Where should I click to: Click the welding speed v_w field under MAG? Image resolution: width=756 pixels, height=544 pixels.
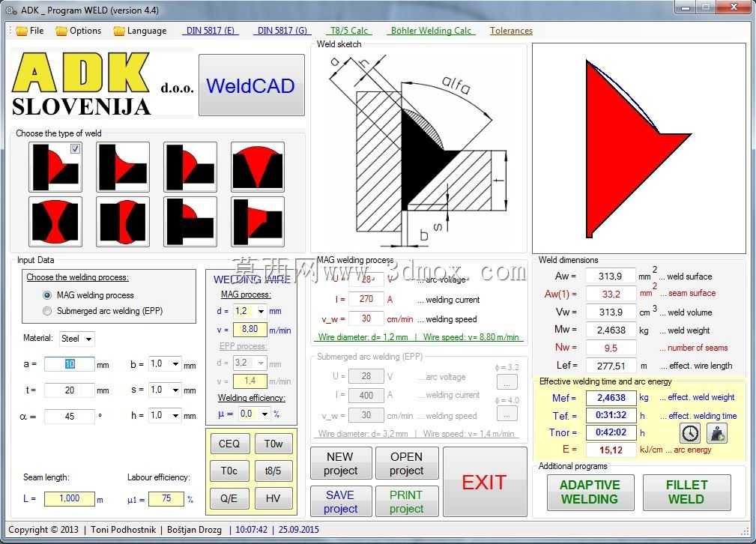pyautogui.click(x=366, y=318)
